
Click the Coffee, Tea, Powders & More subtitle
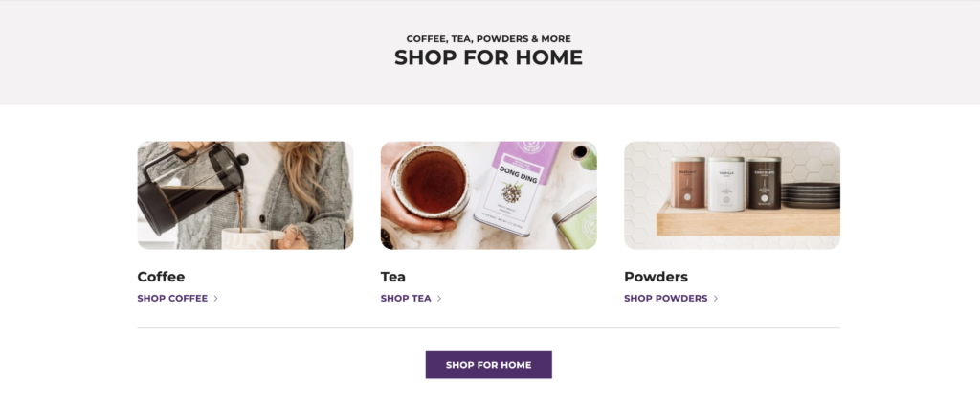click(x=489, y=38)
